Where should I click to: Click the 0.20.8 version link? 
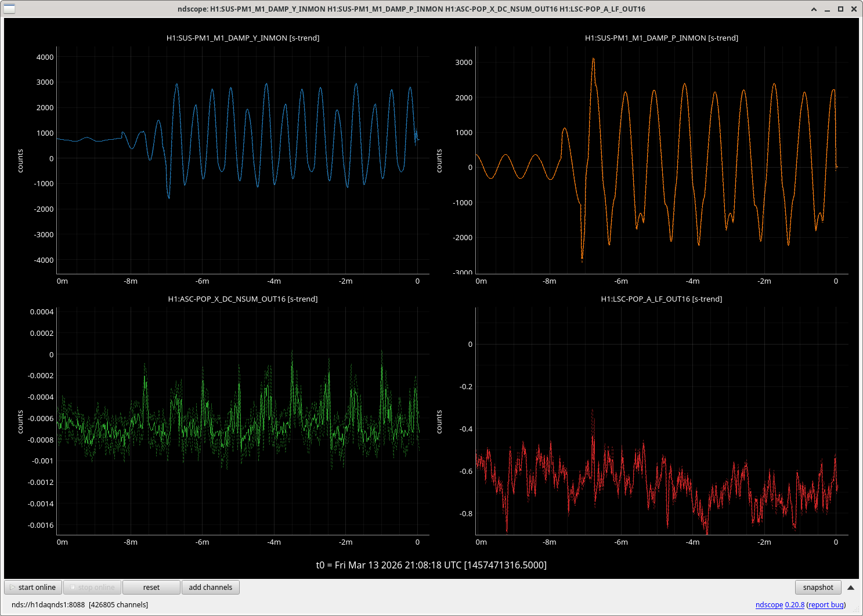click(795, 604)
